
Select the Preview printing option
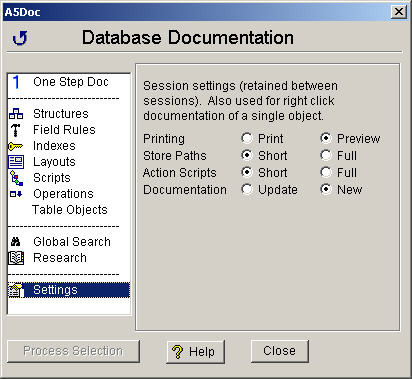326,138
